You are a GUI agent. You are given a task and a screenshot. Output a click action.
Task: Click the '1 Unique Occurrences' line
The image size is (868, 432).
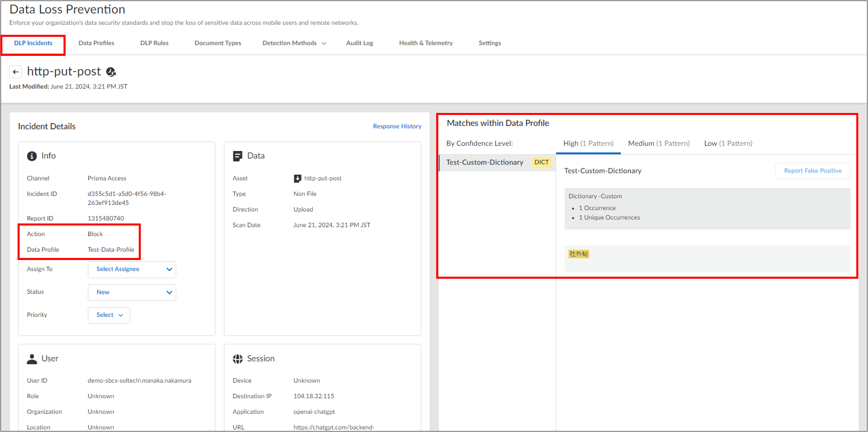pos(609,218)
